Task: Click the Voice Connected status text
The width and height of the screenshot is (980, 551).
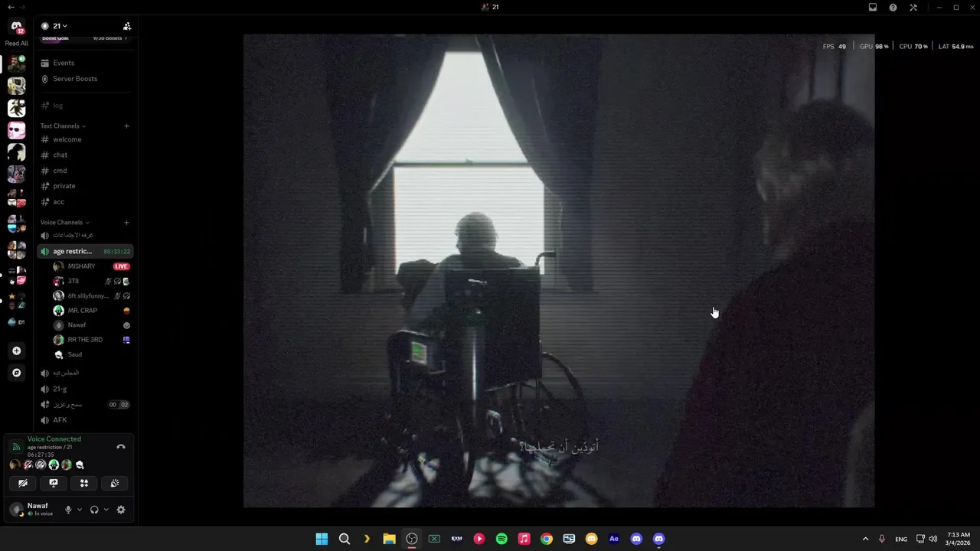Action: [x=54, y=439]
